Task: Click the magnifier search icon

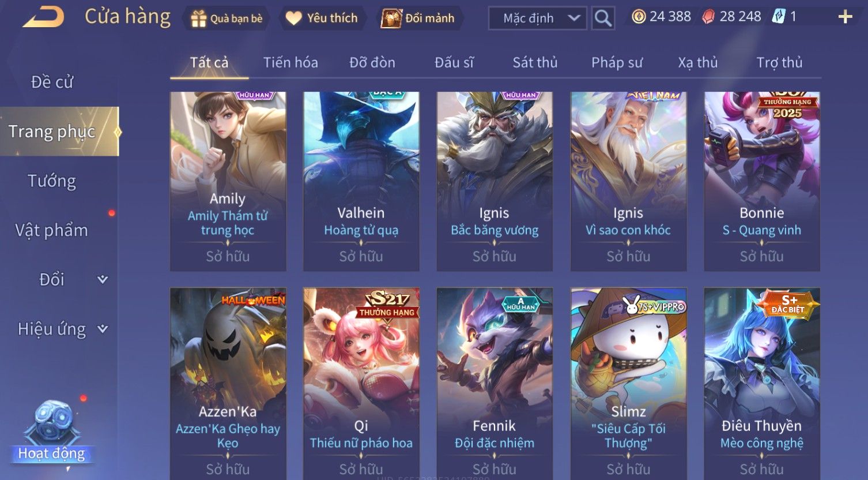Action: pos(603,18)
